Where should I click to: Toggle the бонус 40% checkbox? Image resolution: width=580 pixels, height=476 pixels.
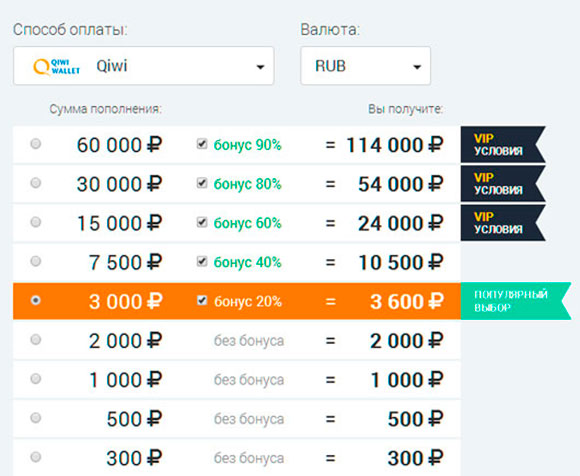(x=202, y=261)
